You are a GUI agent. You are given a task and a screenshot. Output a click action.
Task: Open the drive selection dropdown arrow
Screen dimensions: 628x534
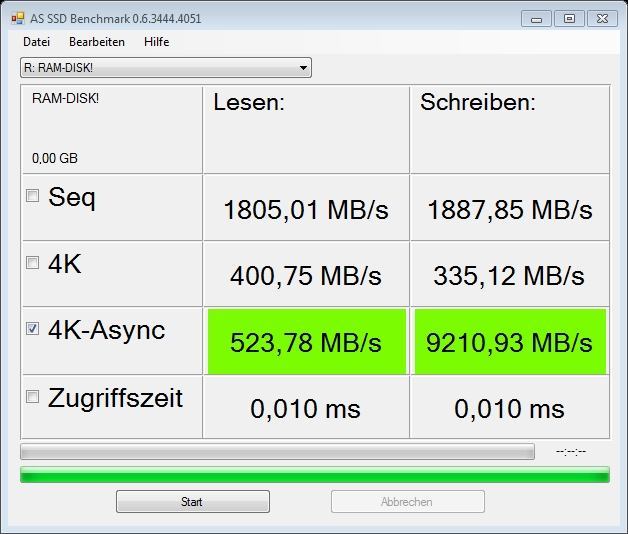click(303, 68)
